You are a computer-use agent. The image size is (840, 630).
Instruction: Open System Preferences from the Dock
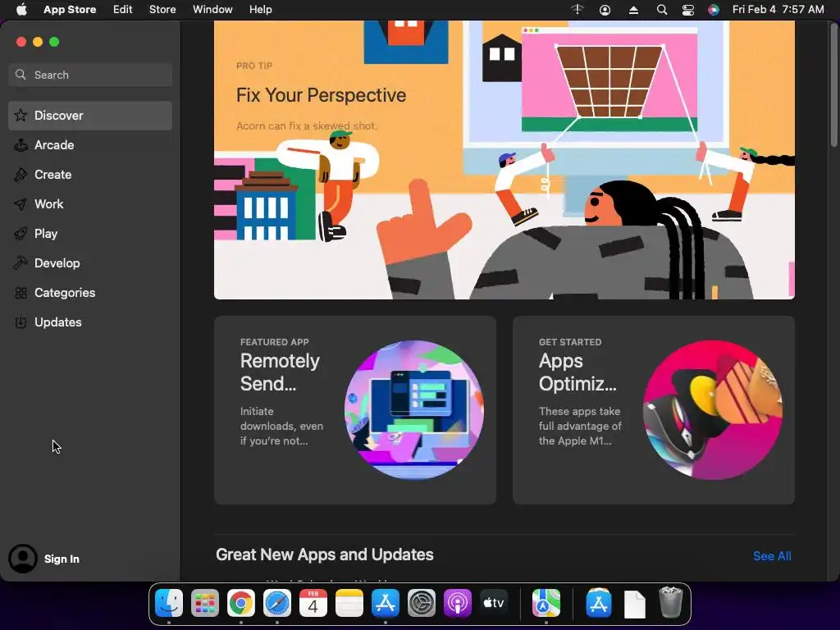(422, 603)
